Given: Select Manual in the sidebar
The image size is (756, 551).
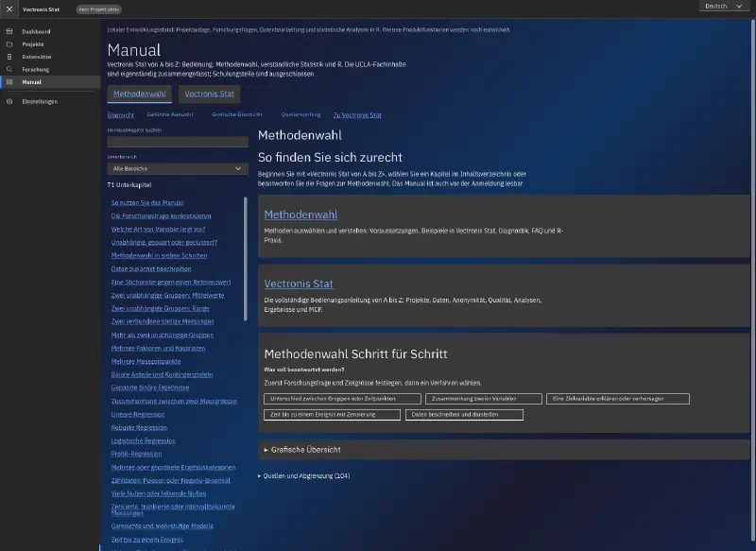Looking at the screenshot, I should [50, 82].
